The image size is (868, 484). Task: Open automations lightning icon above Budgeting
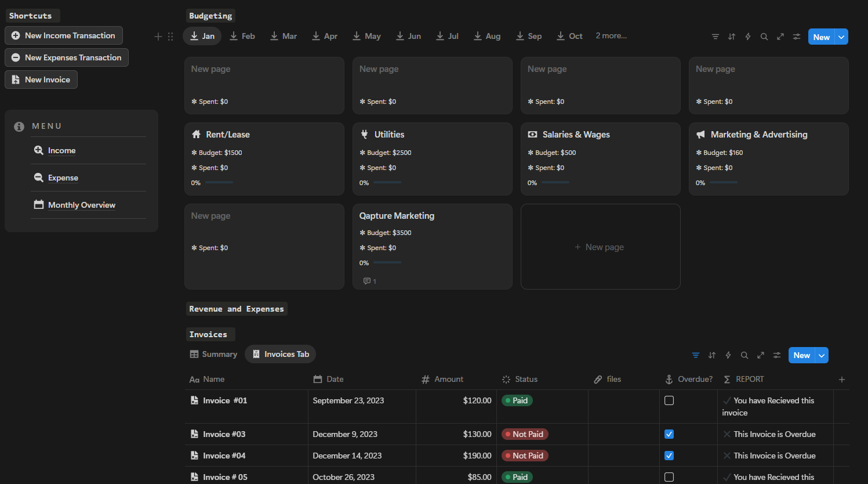coord(748,37)
